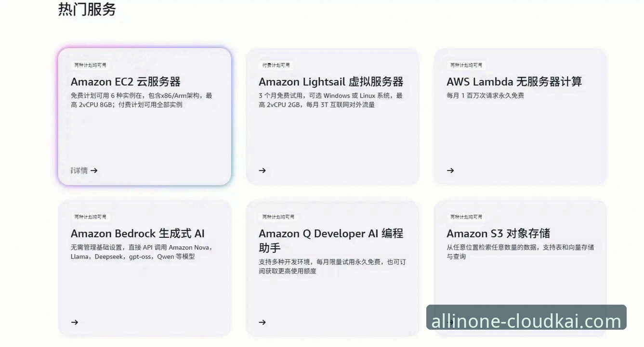Click the 两种计划均可用 tag on Q Developer card
The width and height of the screenshot is (644, 347).
click(x=278, y=217)
